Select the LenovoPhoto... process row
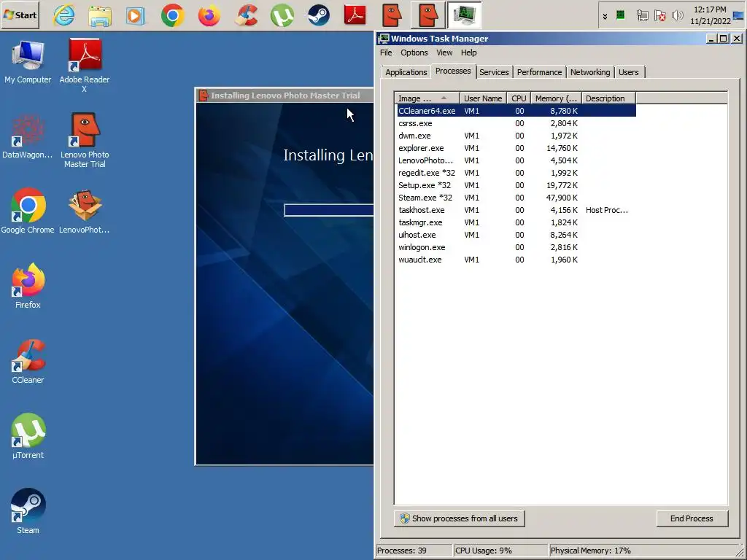 (x=516, y=160)
